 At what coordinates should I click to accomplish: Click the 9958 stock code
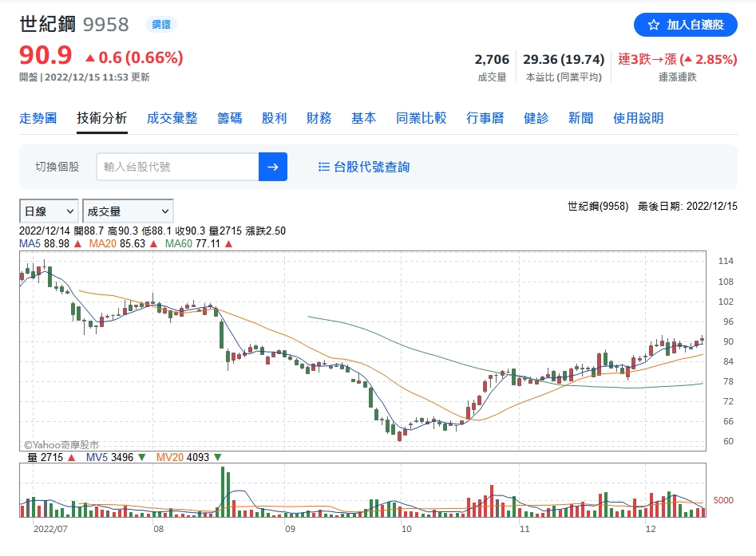(x=106, y=25)
